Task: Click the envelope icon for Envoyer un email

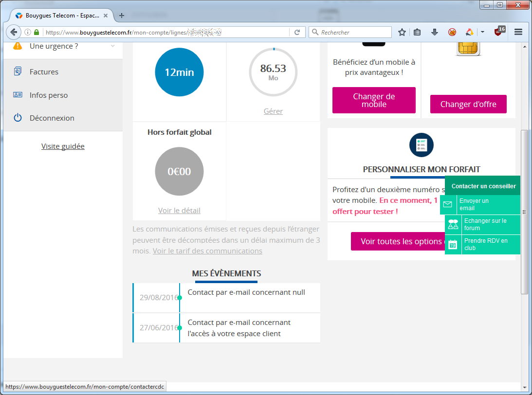Action: coord(447,204)
